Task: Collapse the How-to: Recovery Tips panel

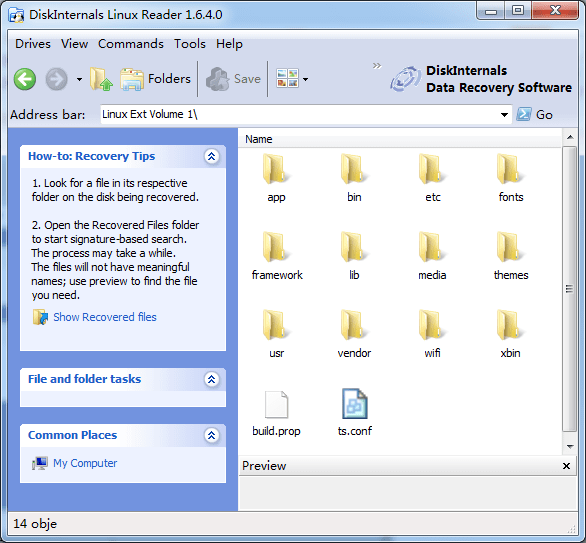Action: pos(212,156)
